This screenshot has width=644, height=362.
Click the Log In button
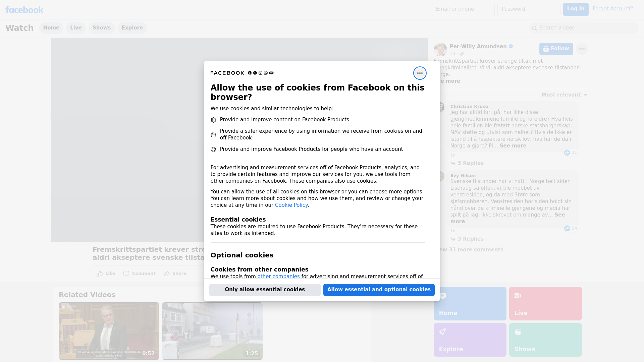pyautogui.click(x=576, y=9)
